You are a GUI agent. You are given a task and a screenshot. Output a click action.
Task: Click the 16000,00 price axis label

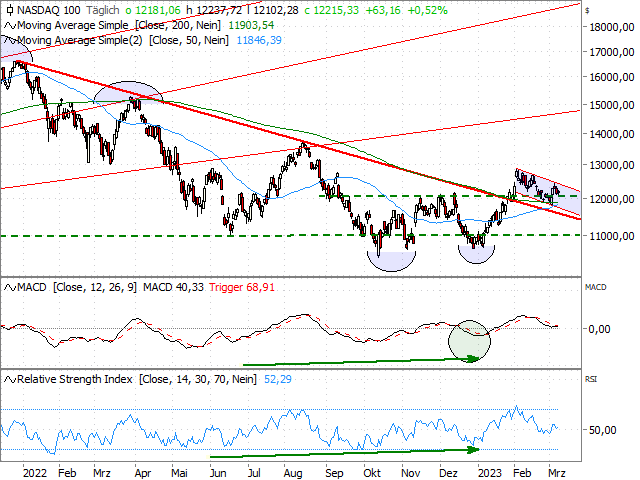coord(612,77)
